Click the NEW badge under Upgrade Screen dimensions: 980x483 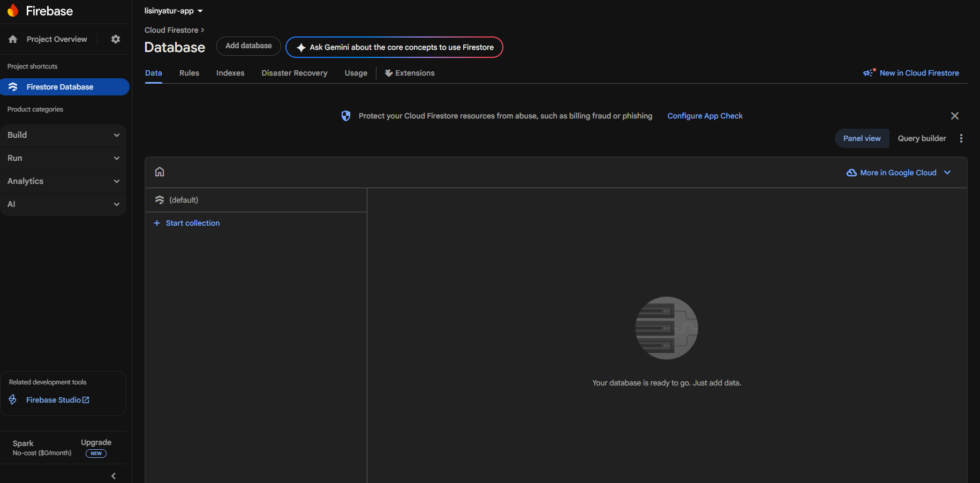96,454
